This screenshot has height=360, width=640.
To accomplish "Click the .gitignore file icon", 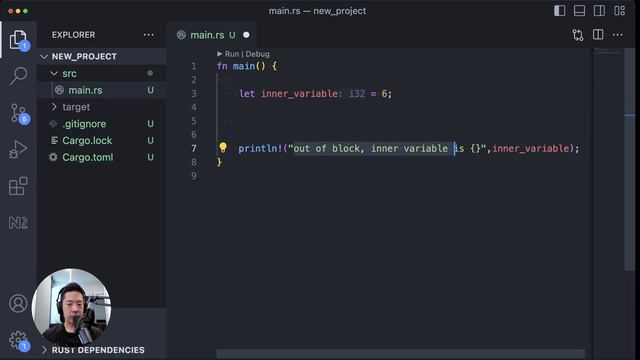I will tap(53, 124).
